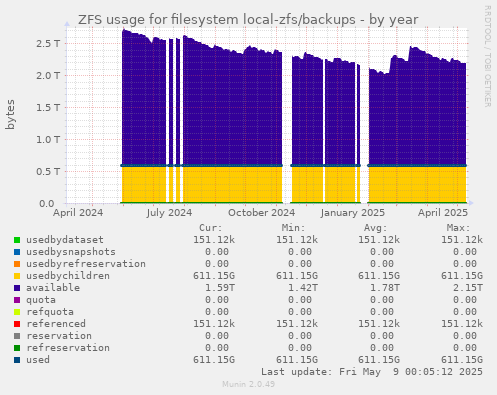The height and width of the screenshot is (395, 497).
Task: Click usedbydataset current value 151.12k
Action: (x=214, y=240)
